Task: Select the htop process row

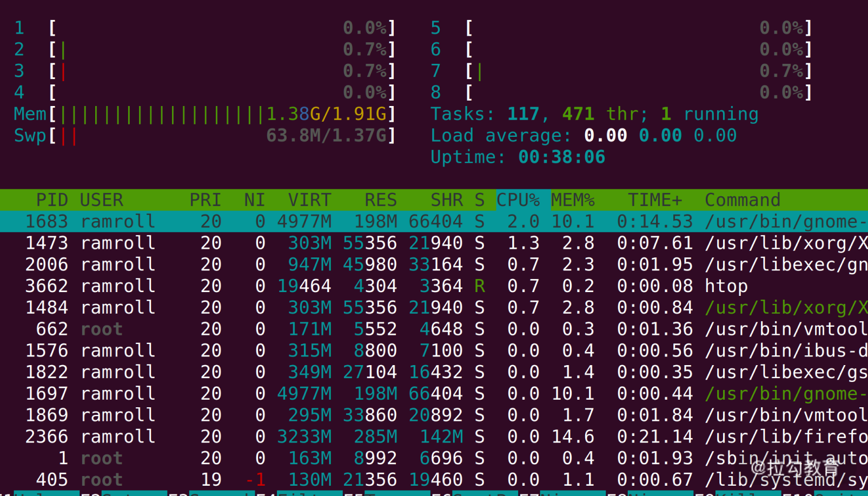Action: coord(433,286)
